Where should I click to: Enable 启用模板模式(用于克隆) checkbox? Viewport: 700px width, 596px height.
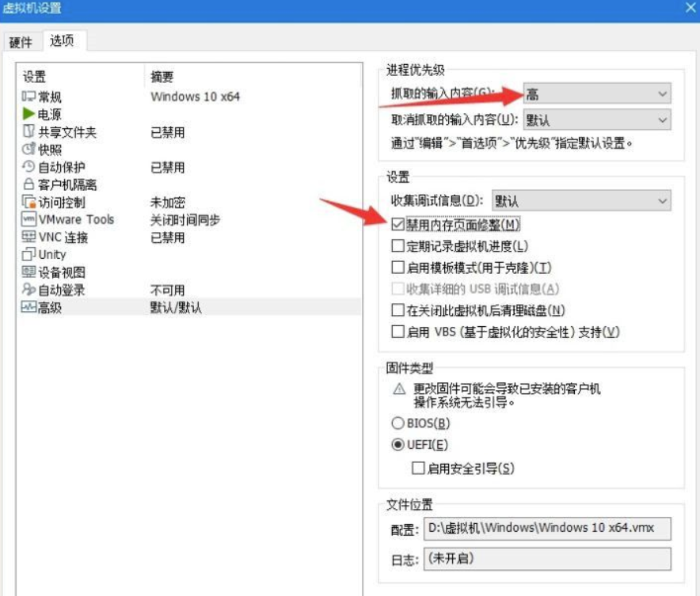click(x=398, y=268)
